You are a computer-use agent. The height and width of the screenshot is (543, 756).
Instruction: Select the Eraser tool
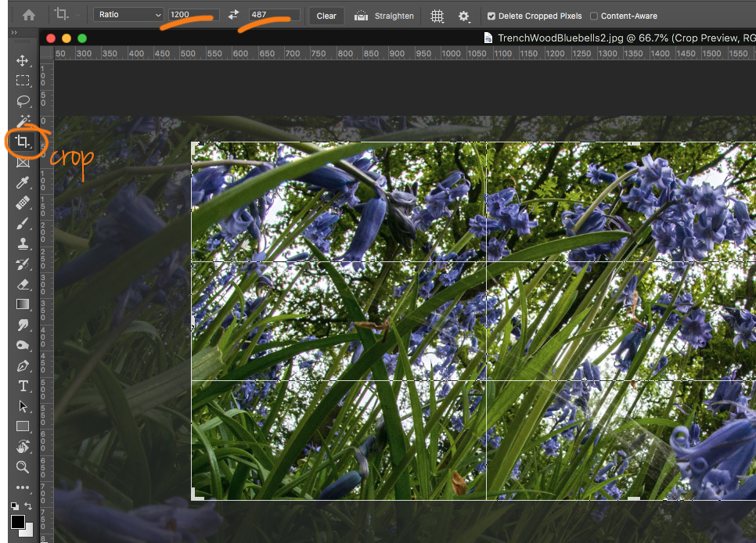23,284
